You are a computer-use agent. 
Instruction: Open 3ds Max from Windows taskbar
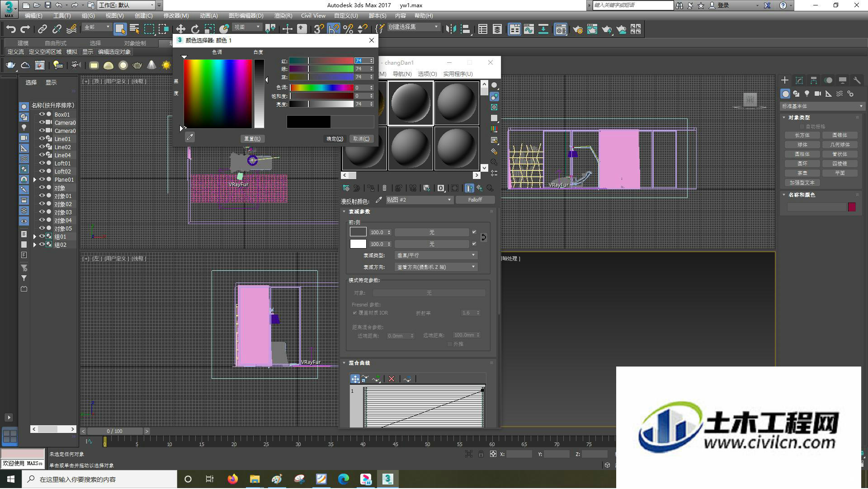(388, 479)
